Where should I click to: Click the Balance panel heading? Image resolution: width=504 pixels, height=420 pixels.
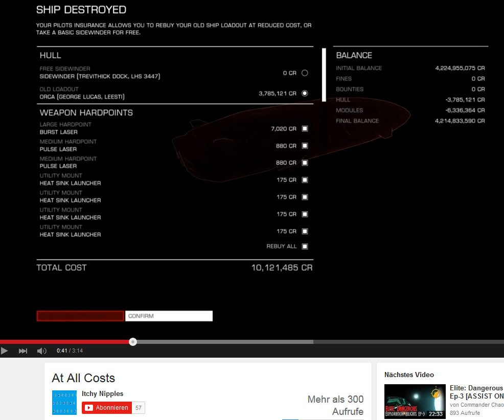coord(354,55)
